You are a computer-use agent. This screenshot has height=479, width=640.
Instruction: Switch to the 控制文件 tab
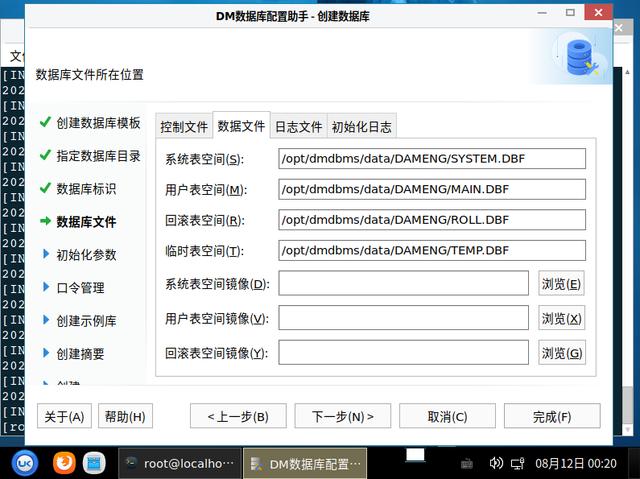[184, 126]
